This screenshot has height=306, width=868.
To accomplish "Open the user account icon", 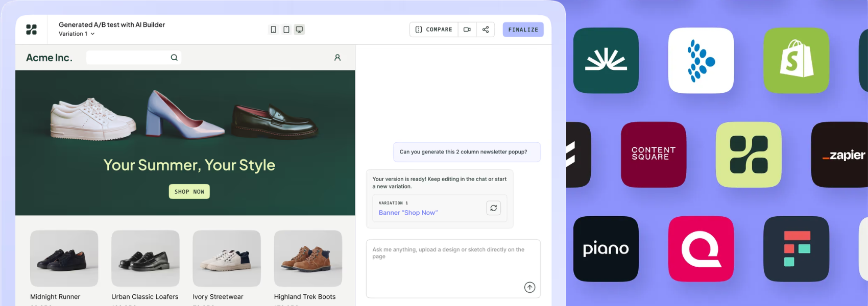I will pos(337,58).
